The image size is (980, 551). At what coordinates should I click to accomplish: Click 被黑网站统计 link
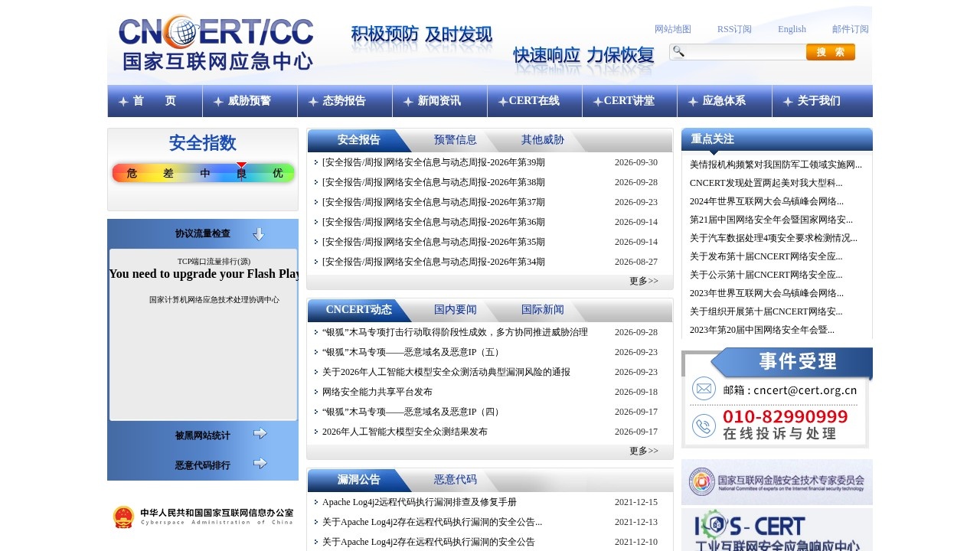pyautogui.click(x=202, y=435)
